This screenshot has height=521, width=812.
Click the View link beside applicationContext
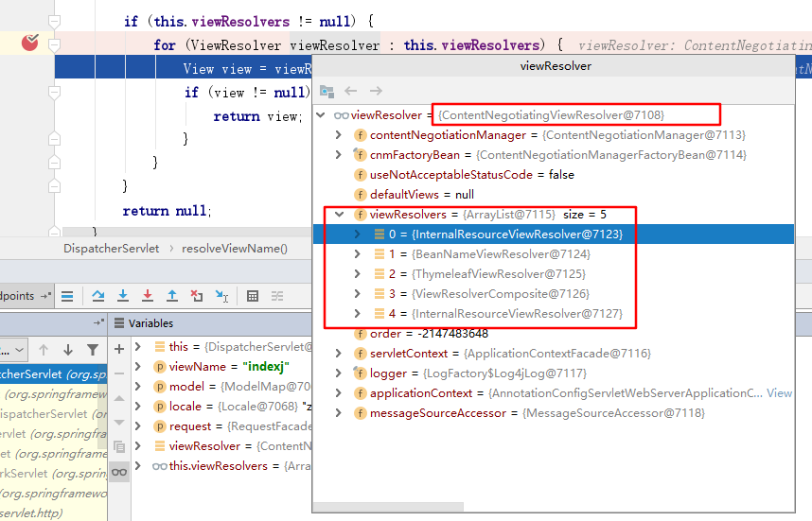[779, 393]
